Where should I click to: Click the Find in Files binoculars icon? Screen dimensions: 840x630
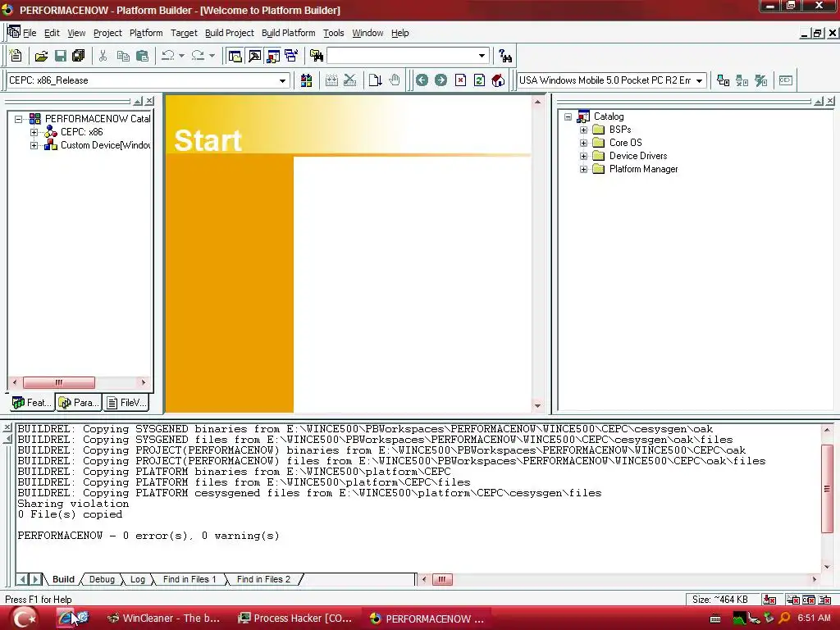(317, 56)
